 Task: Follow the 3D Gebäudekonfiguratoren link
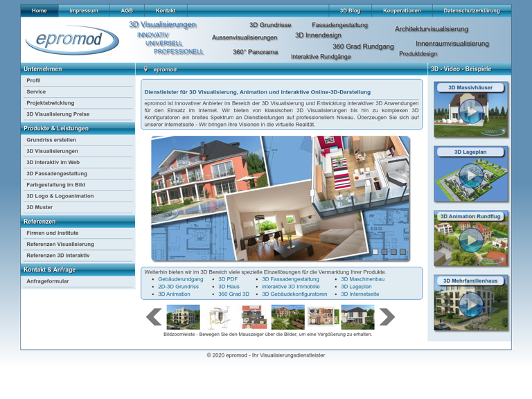pyautogui.click(x=294, y=294)
